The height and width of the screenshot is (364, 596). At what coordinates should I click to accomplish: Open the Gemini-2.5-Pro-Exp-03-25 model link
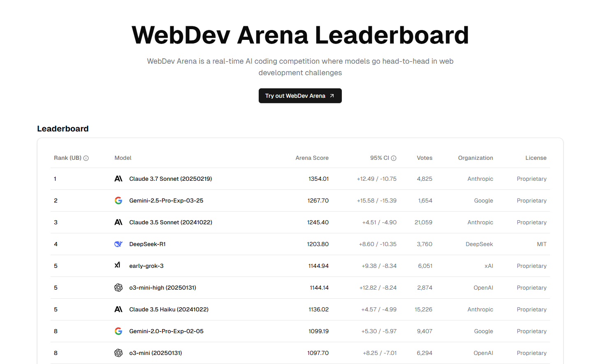click(x=166, y=200)
